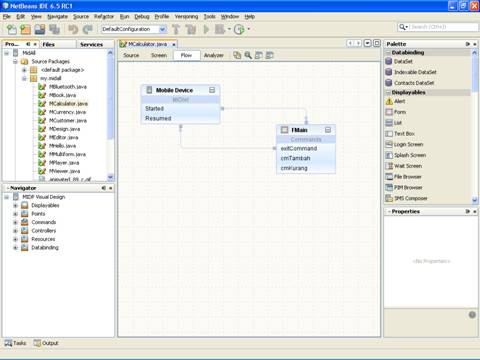Show opened documents list dropdown
Screen dimensions: 480x360
click(x=367, y=43)
